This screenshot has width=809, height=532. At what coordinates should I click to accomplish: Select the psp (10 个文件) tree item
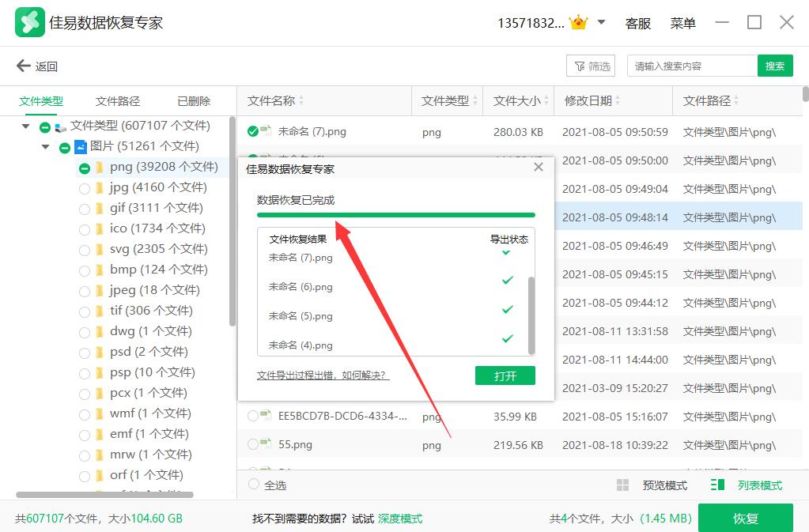pos(152,372)
